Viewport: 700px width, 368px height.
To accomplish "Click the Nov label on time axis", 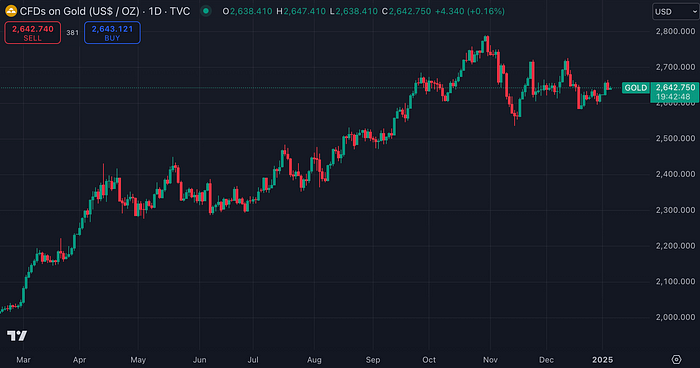I will tap(490, 360).
